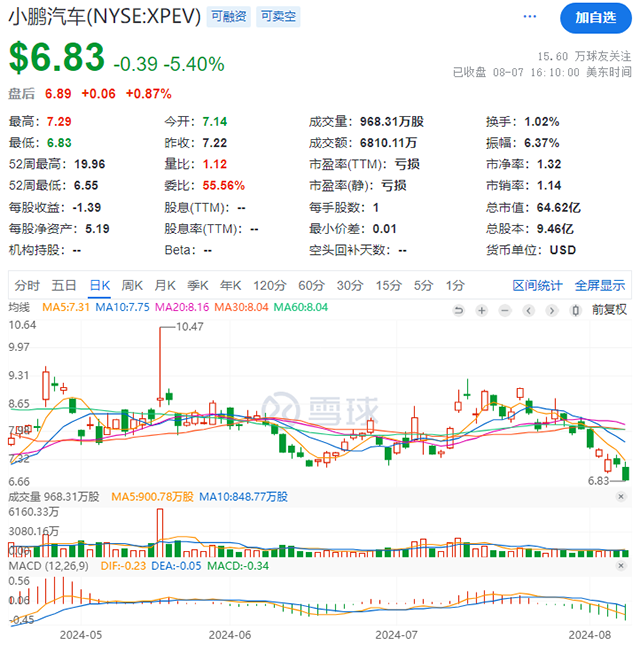
Task: Open the 前复权 adjustment dropdown
Action: pos(609,310)
